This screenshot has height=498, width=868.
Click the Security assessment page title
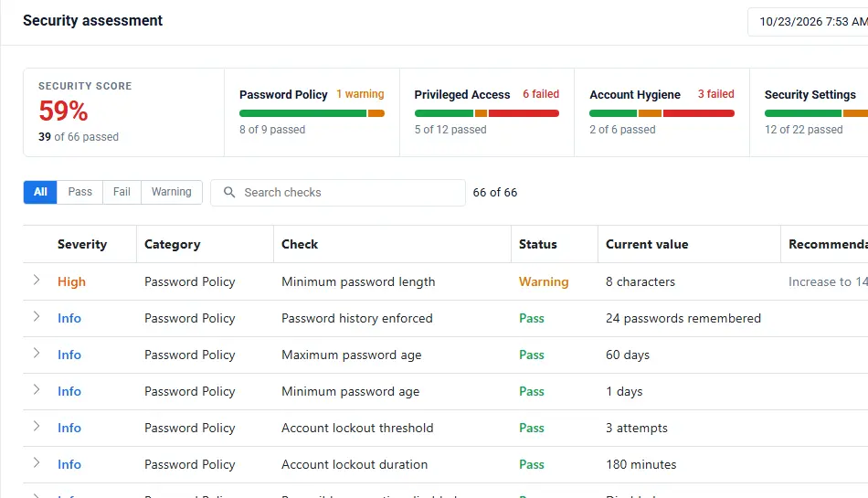(x=92, y=20)
